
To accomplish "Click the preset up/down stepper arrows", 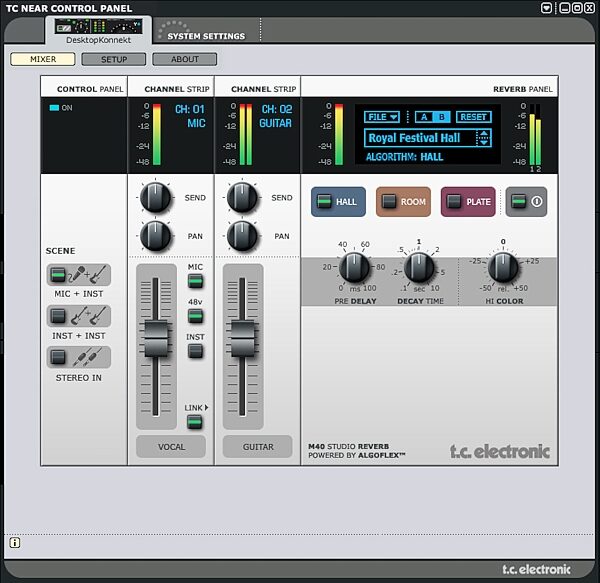I will pyautogui.click(x=484, y=138).
